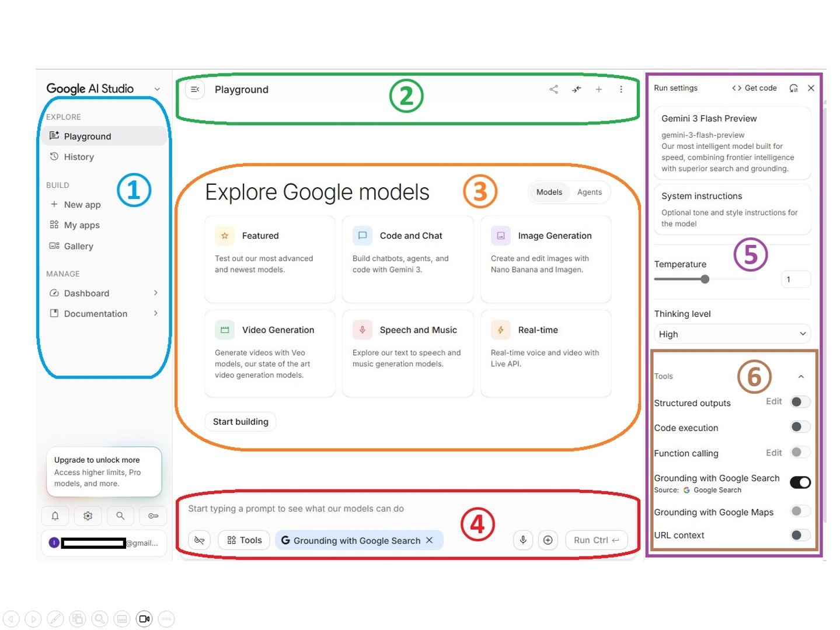
Task: Open the Tools button in prompt bar
Action: (x=244, y=540)
